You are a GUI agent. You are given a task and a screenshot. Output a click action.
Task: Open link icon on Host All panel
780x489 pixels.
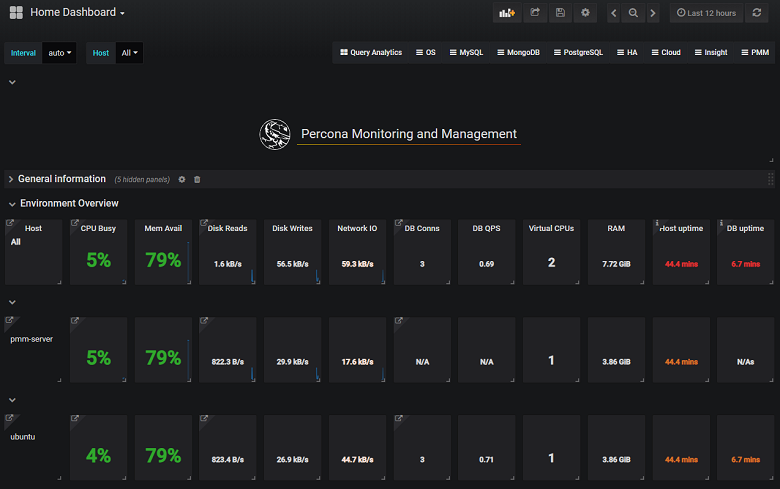(x=9, y=223)
